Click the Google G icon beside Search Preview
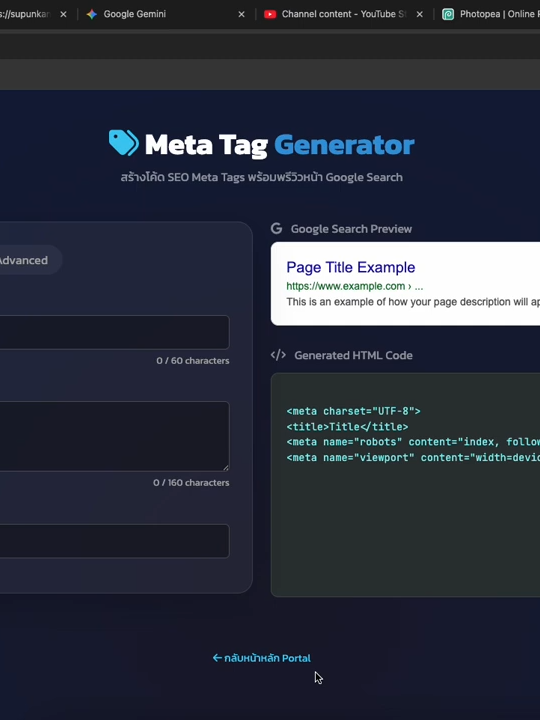This screenshot has height=720, width=540. click(x=276, y=228)
